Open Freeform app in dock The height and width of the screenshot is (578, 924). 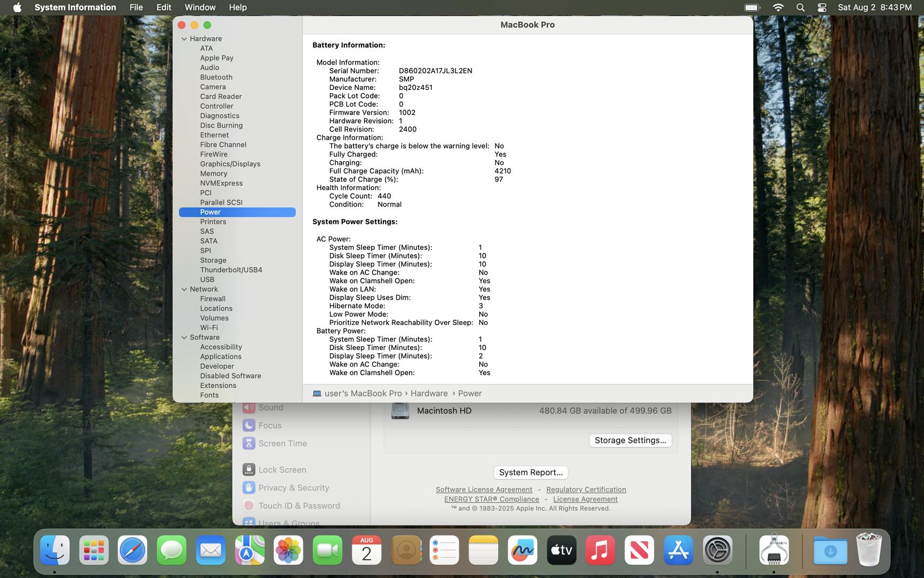[x=522, y=550]
